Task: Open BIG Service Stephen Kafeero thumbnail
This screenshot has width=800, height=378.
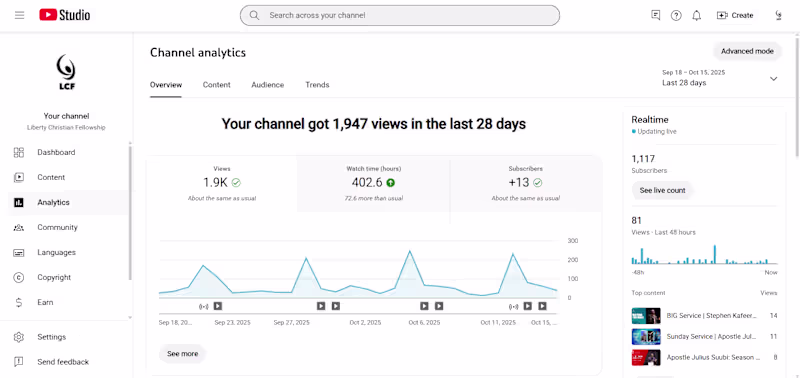Action: pos(646,316)
